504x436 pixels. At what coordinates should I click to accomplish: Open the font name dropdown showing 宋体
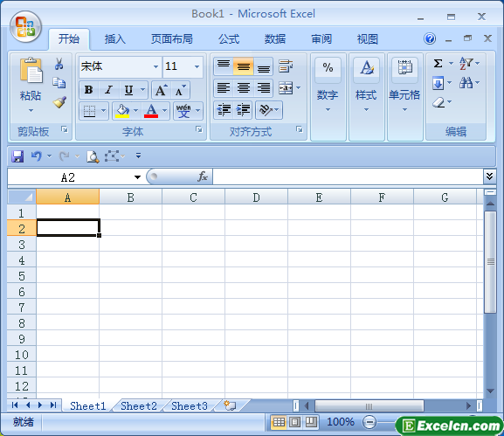pyautogui.click(x=155, y=66)
